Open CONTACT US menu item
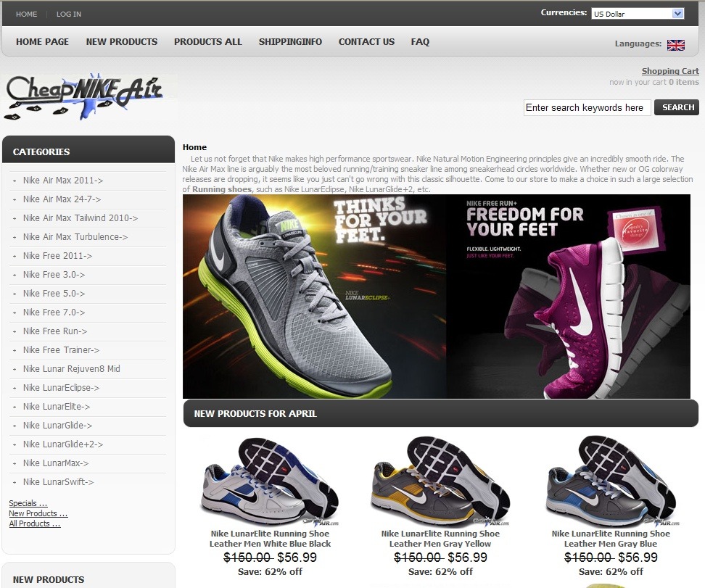Viewport: 705px width, 588px height. (x=366, y=42)
